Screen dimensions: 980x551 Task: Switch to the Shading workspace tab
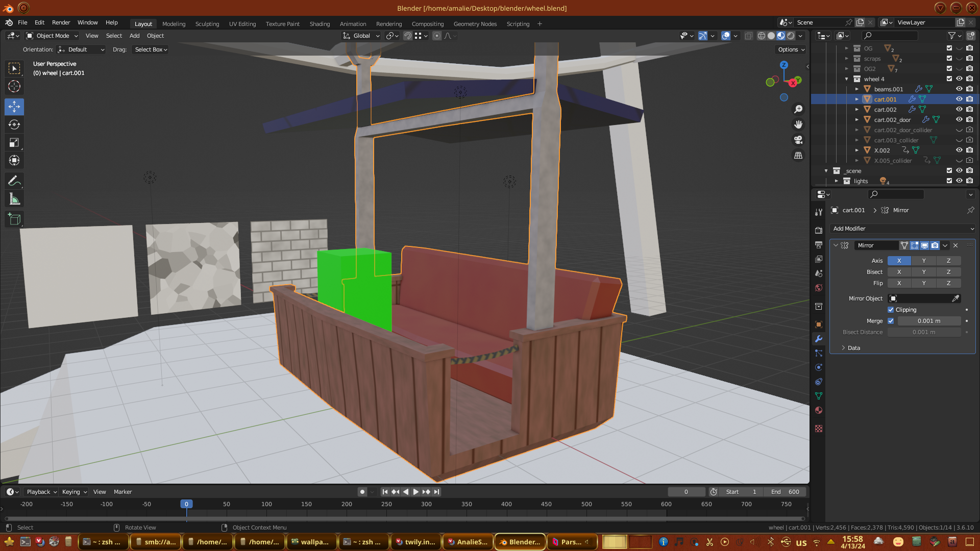[320, 24]
